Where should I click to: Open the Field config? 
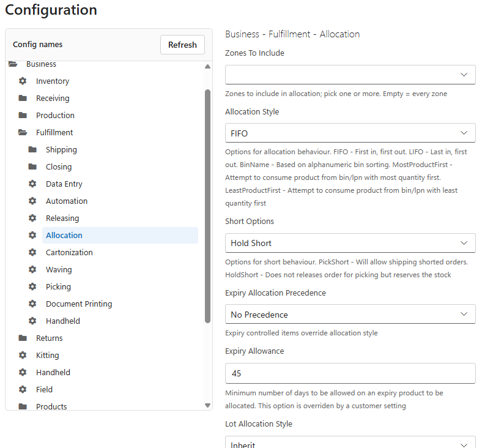[44, 389]
